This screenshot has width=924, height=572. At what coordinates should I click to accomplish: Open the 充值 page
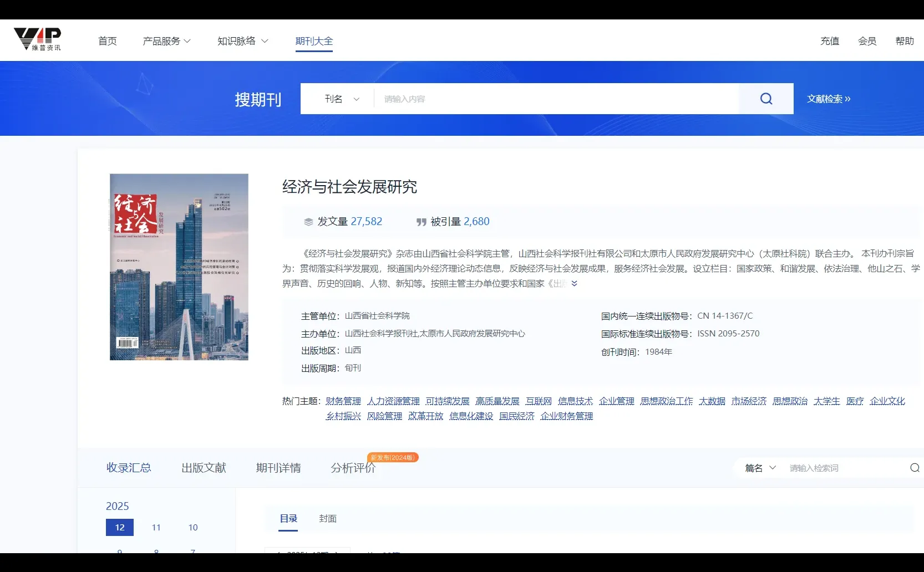tap(829, 41)
